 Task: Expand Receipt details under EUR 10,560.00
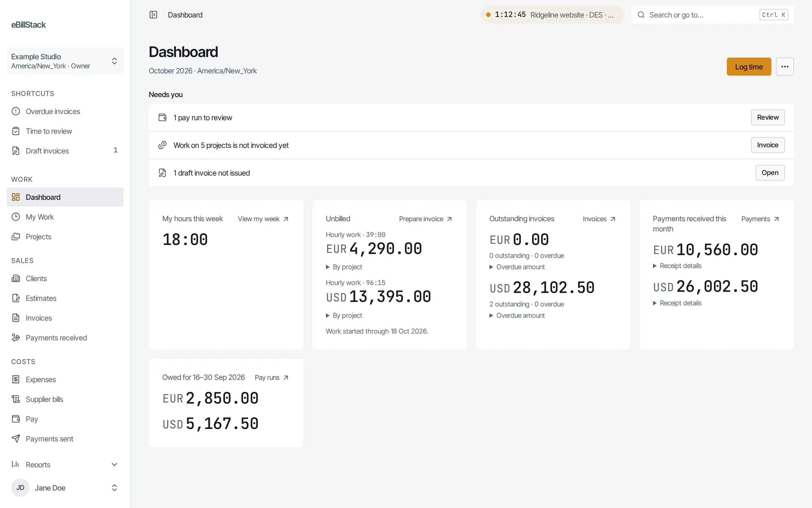coord(677,266)
